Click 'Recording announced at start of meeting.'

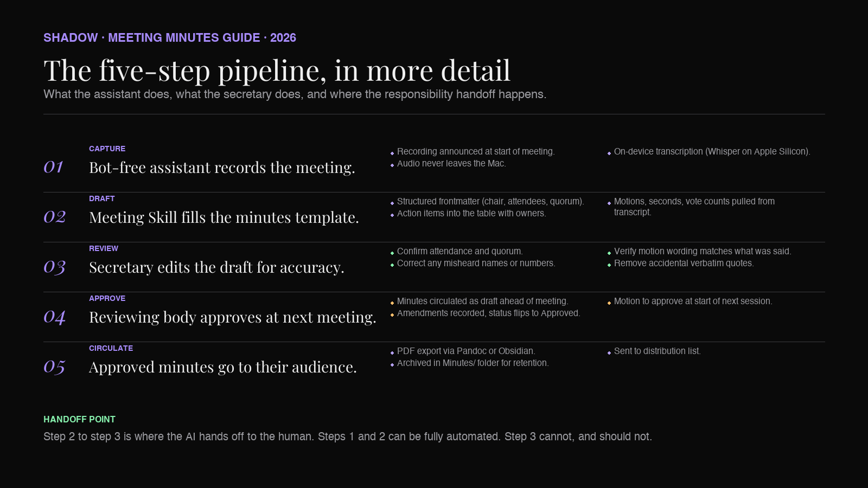[476, 152]
